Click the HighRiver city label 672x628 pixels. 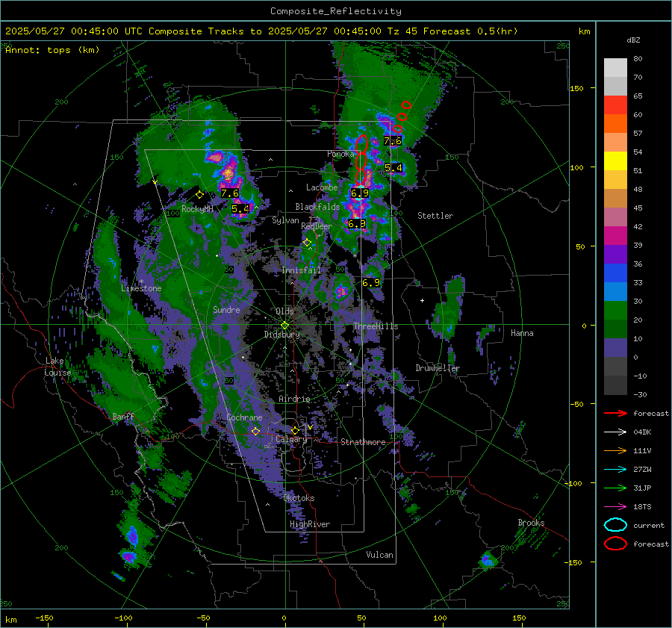point(310,524)
